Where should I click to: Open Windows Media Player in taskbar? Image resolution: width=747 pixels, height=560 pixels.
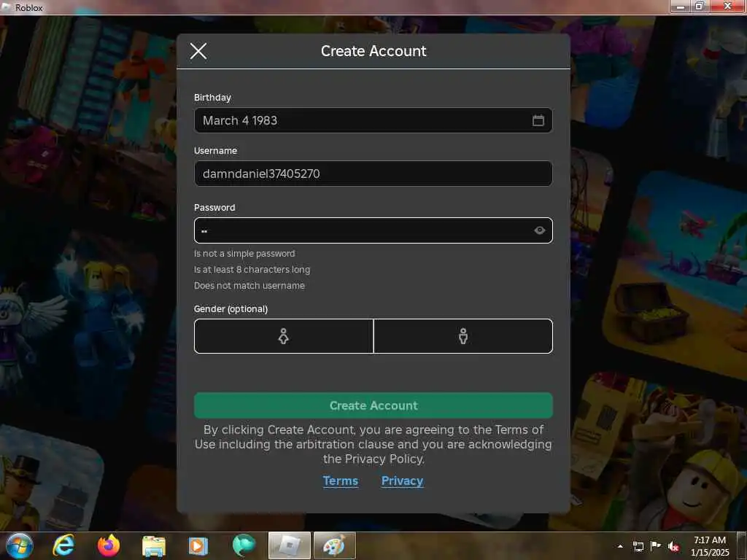pos(198,545)
